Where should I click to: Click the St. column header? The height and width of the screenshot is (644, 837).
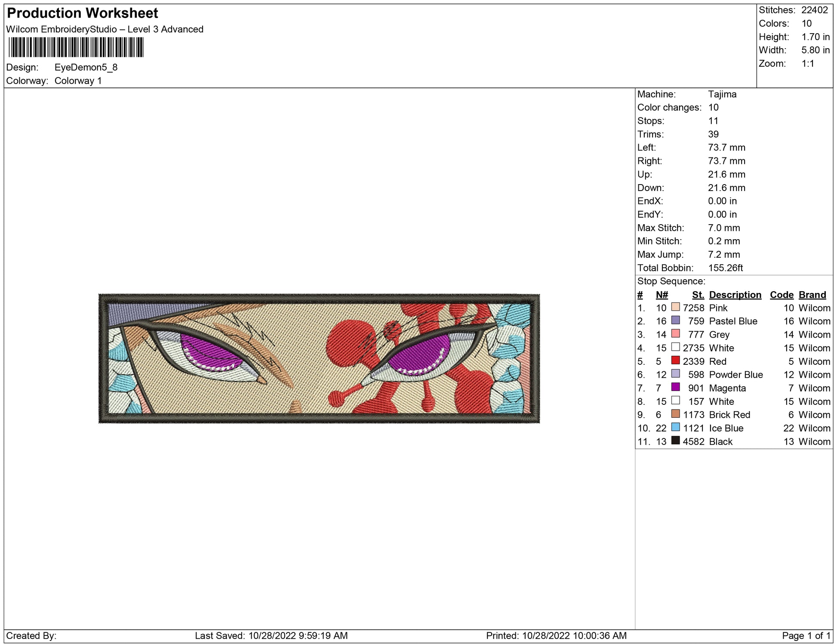click(698, 295)
